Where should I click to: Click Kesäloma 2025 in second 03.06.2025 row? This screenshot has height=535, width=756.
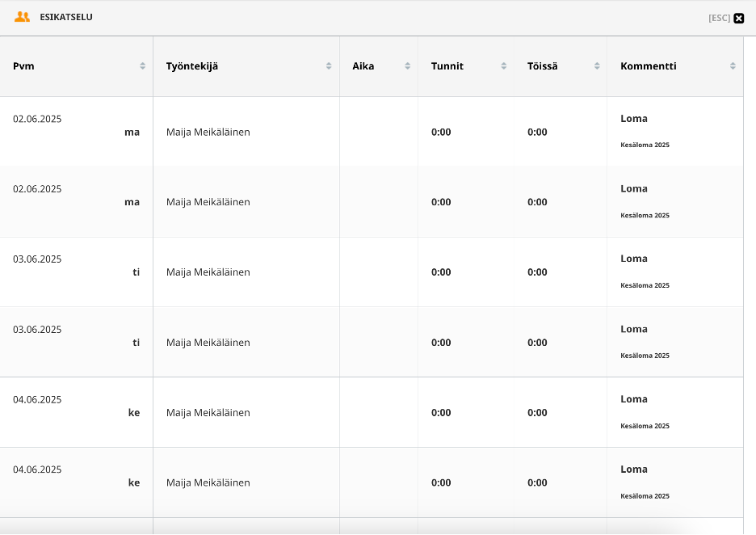[x=645, y=356]
